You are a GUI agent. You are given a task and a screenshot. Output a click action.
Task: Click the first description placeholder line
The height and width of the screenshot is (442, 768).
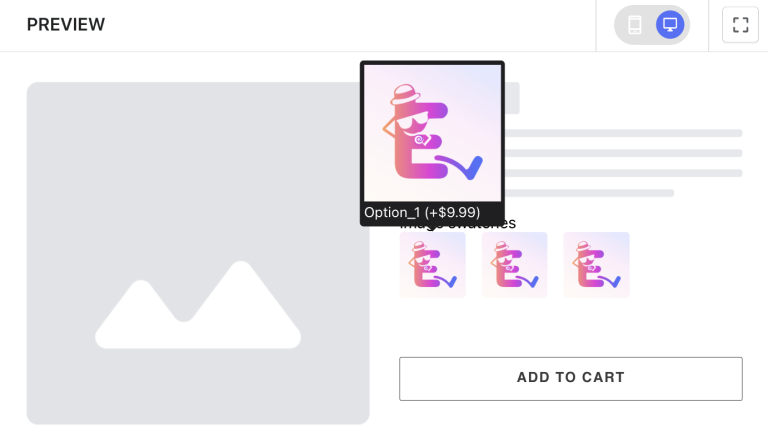point(624,133)
